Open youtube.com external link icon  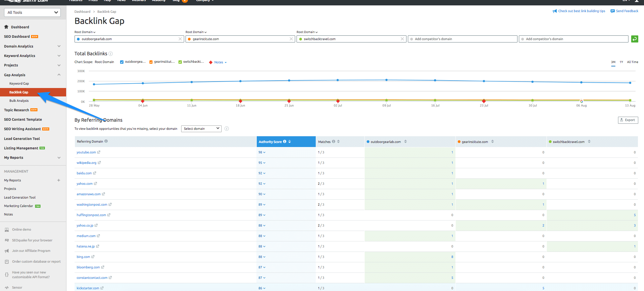pos(99,152)
